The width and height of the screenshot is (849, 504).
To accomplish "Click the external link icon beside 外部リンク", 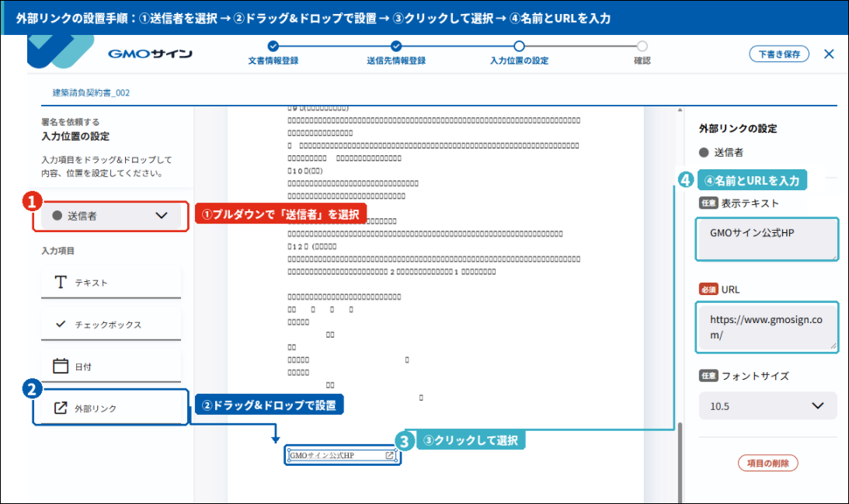I will click(61, 408).
